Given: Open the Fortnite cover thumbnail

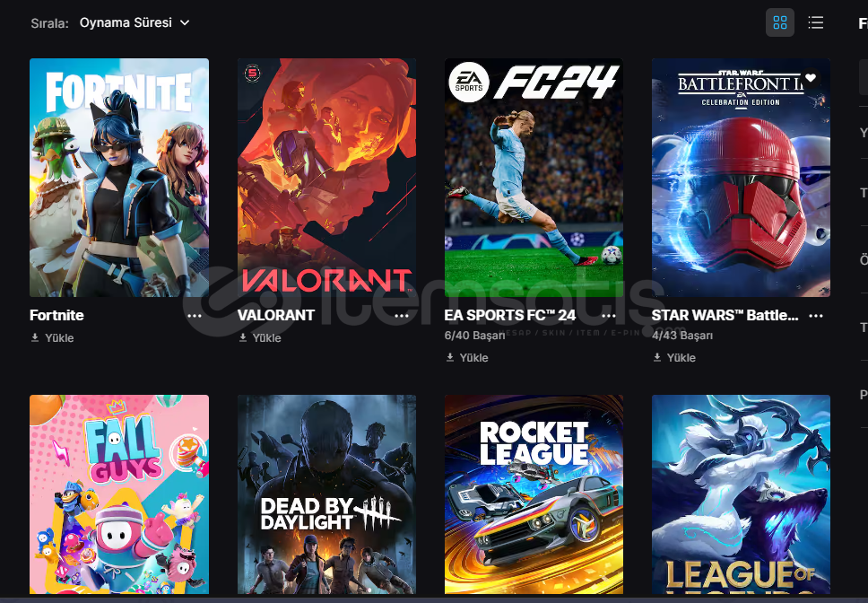Looking at the screenshot, I should 119,178.
